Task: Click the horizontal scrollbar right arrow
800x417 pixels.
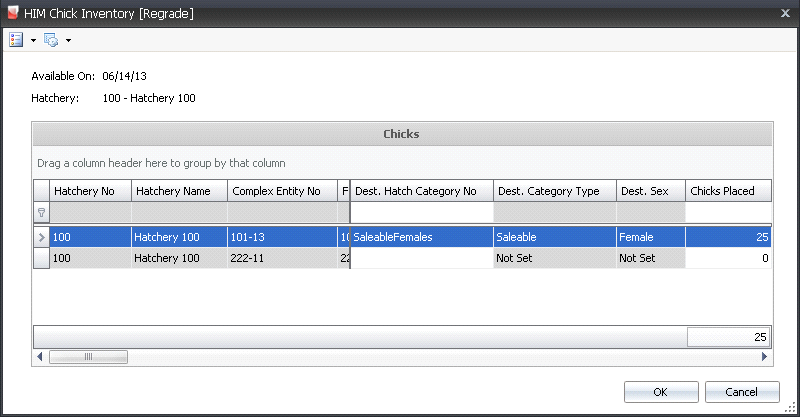Action: (764, 356)
